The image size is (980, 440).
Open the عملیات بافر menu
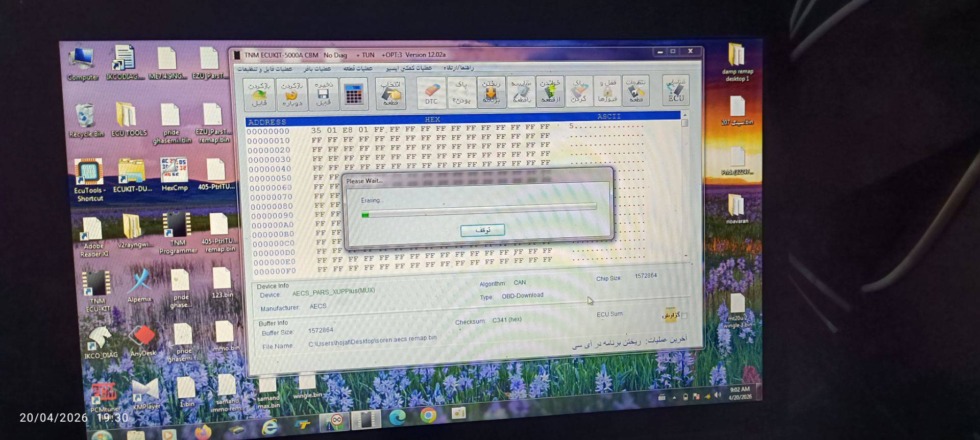pos(317,68)
